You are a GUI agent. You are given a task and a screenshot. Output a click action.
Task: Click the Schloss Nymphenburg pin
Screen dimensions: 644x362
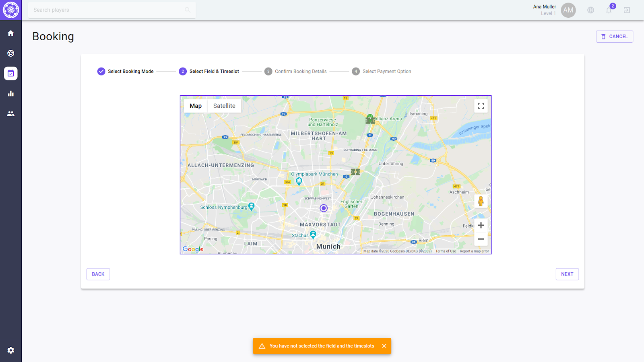click(252, 207)
